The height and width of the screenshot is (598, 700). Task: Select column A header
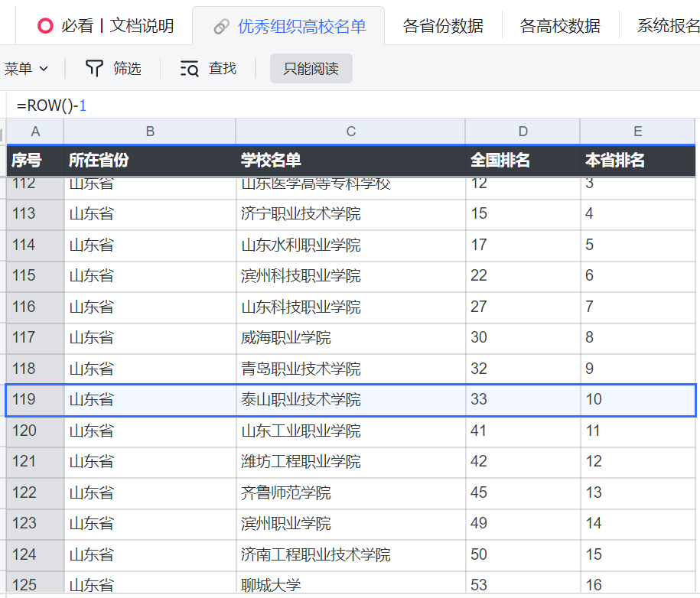[35, 132]
